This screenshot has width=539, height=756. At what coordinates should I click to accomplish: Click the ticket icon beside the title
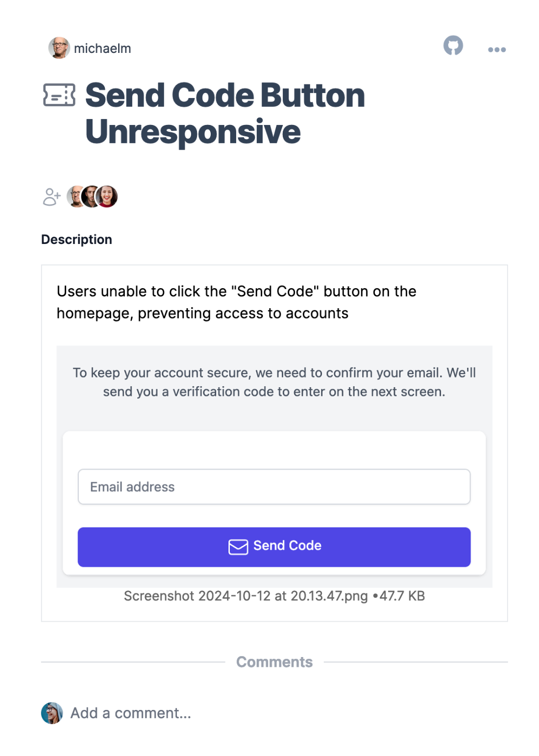click(x=59, y=95)
